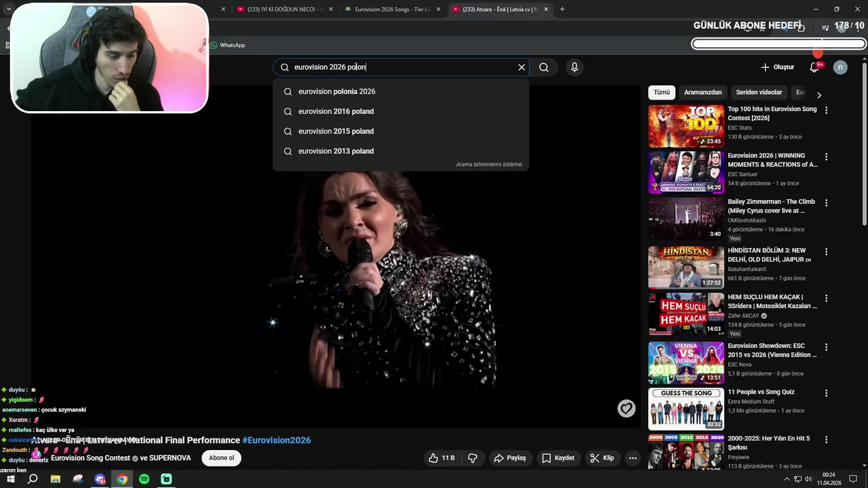Open menu for 11 People vs Song Quiz
The image size is (868, 488).
tap(826, 393)
